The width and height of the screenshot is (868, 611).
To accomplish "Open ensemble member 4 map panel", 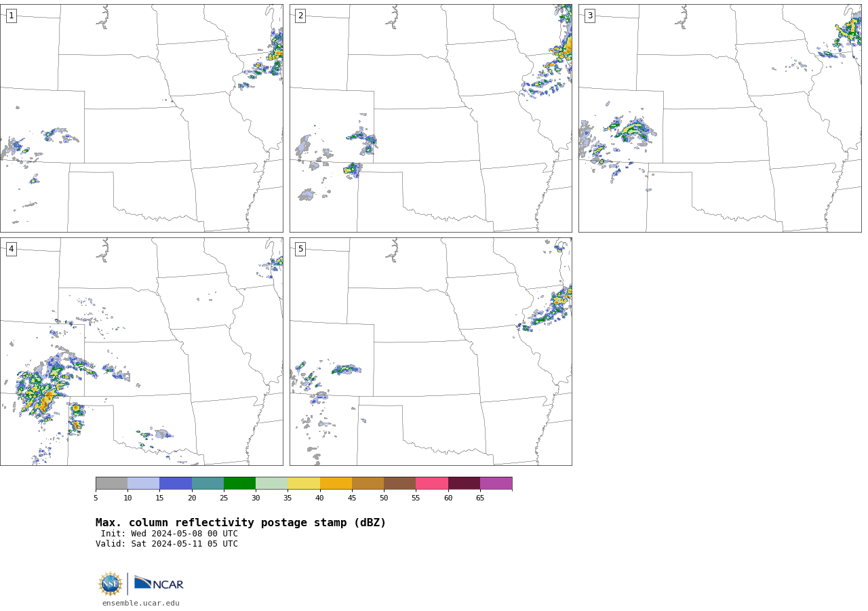I will click(x=141, y=351).
